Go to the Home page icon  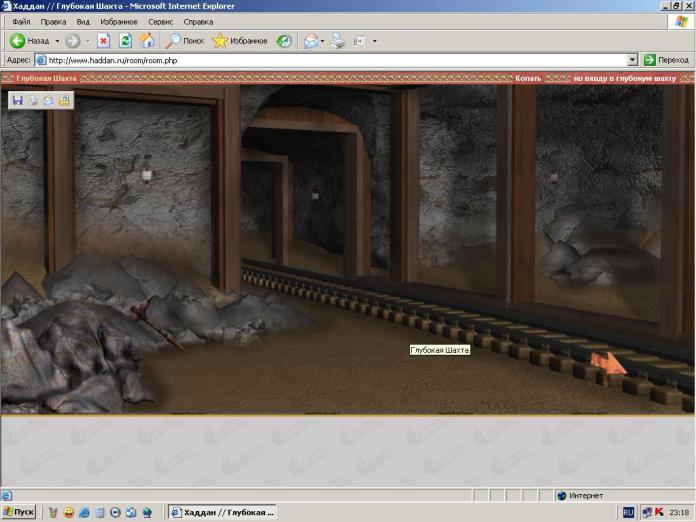point(147,41)
